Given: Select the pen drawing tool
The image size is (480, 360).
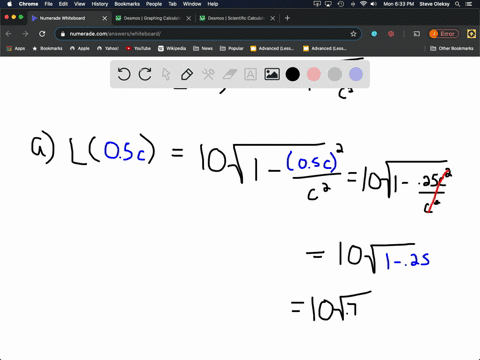Looking at the screenshot, I should 187,74.
